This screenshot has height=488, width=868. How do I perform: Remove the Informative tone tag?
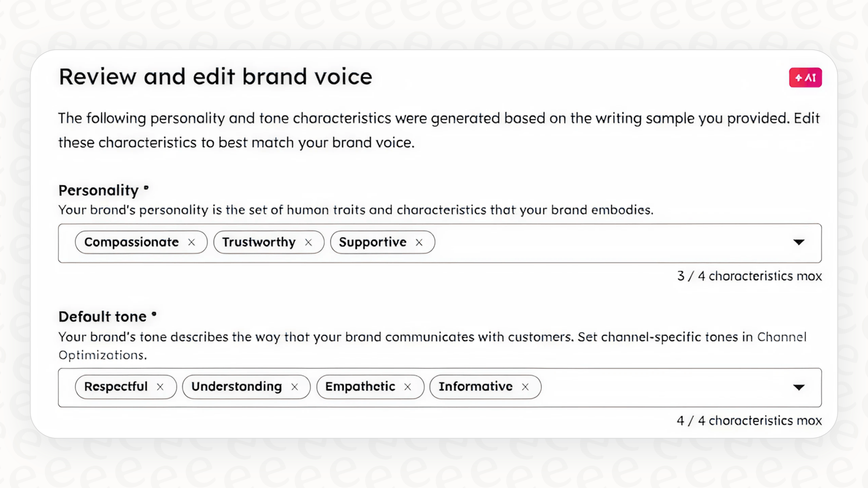(x=525, y=386)
